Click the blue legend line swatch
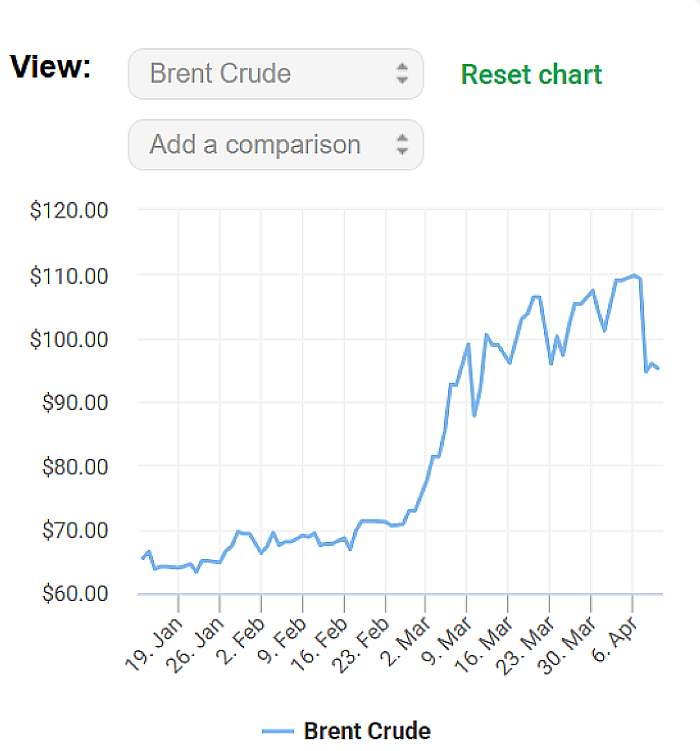 (277, 732)
